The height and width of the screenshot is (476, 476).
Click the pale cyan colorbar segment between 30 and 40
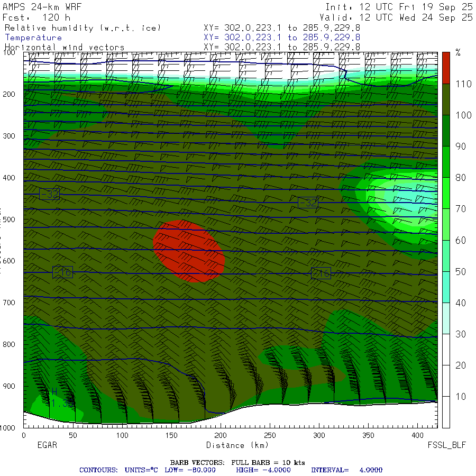click(x=446, y=318)
